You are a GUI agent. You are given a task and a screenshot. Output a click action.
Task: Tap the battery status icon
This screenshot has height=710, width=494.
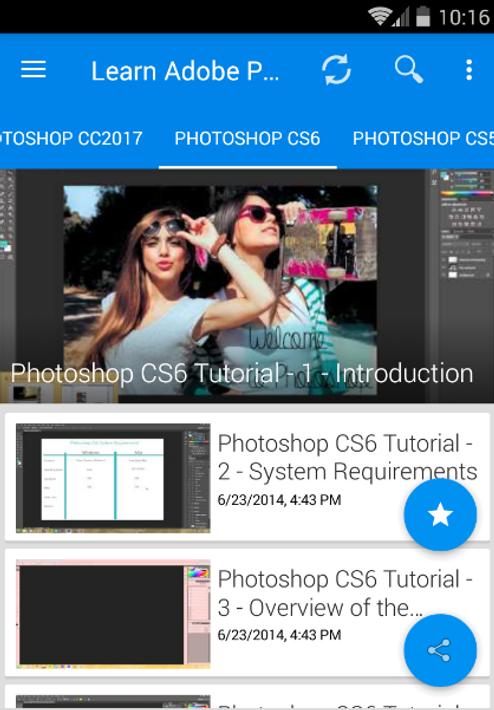click(x=422, y=16)
